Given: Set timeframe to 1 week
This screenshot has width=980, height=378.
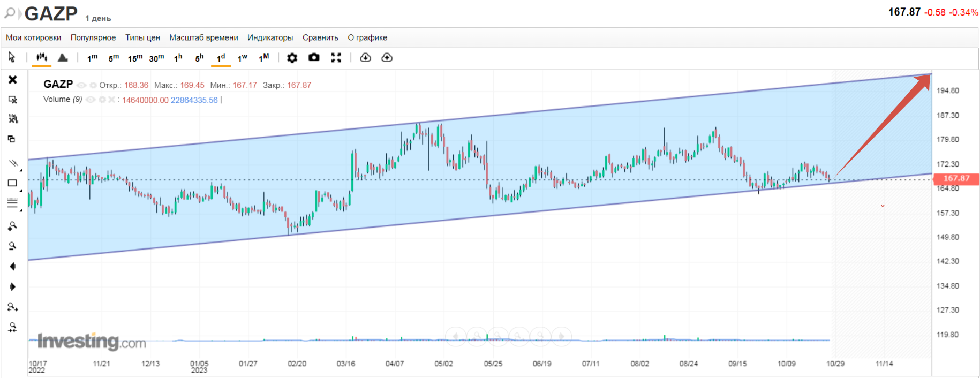Looking at the screenshot, I should (242, 57).
